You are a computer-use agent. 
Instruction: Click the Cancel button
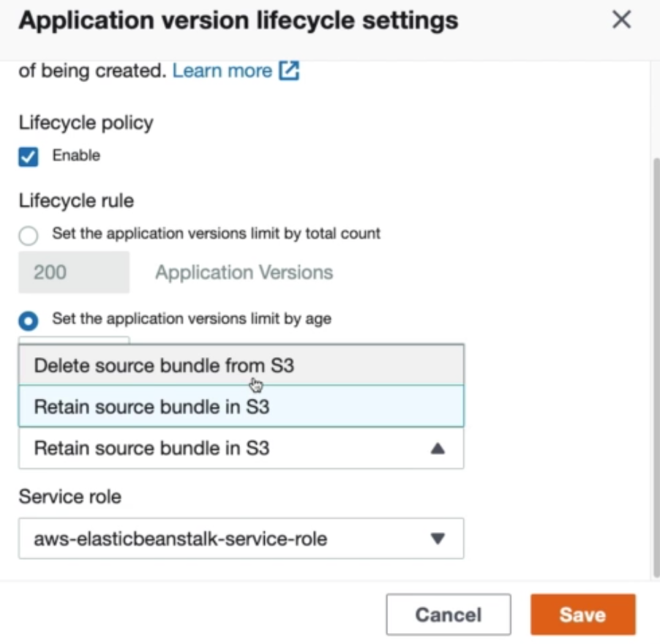448,614
